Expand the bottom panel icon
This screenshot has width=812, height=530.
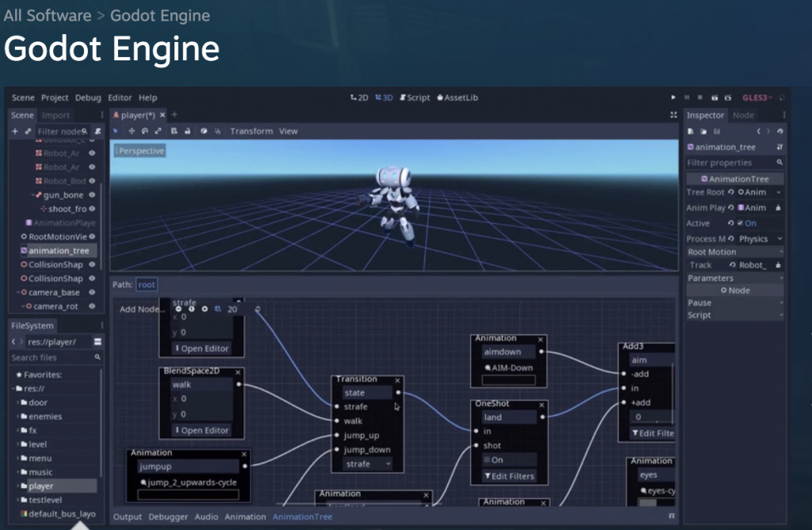tap(672, 516)
